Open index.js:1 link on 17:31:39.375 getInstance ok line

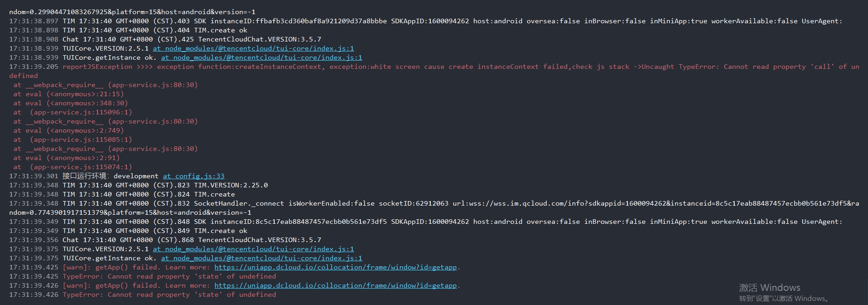click(261, 258)
